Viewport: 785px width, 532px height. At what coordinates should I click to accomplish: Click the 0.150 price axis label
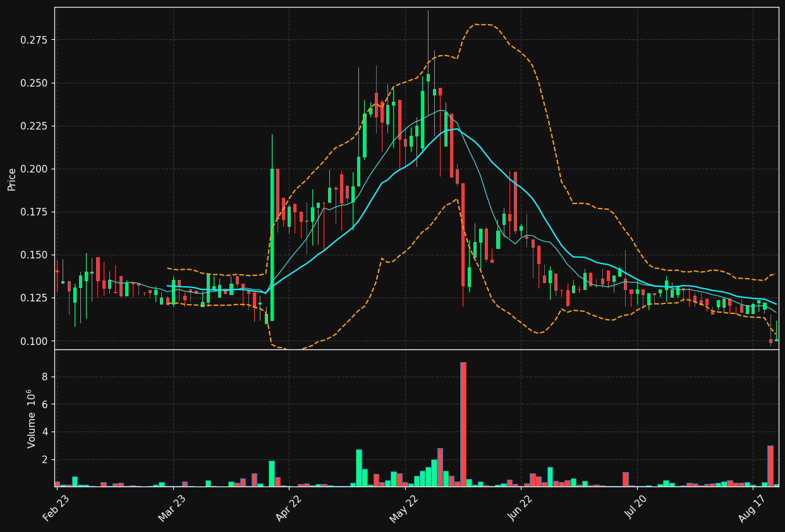click(35, 255)
